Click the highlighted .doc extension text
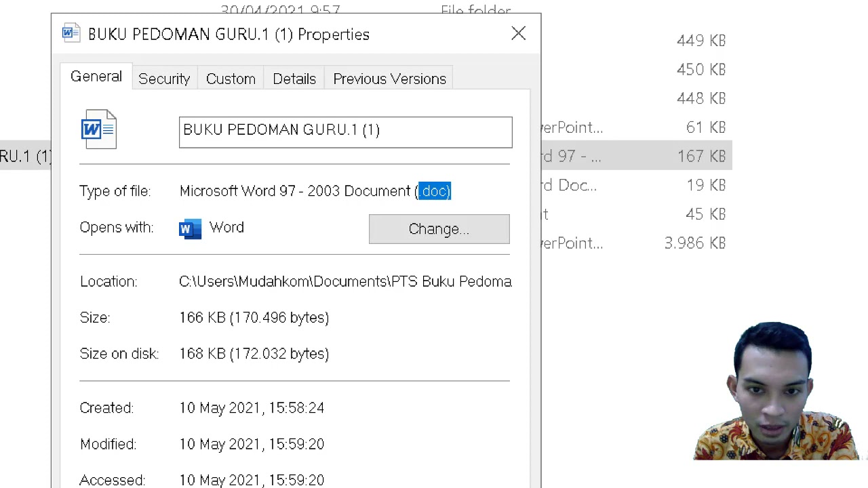This screenshot has width=868, height=488. [435, 191]
